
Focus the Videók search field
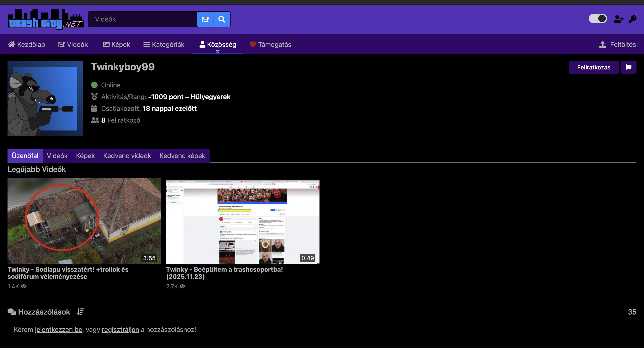point(142,19)
